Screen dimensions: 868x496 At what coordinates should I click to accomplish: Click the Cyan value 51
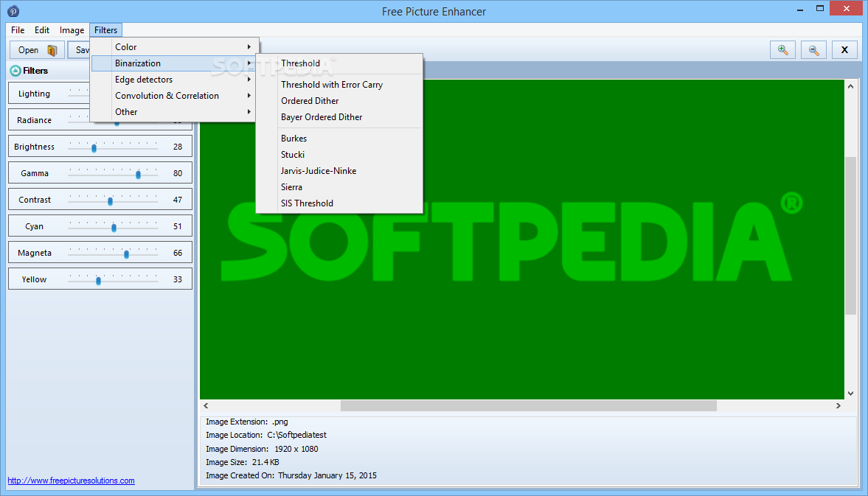[178, 226]
